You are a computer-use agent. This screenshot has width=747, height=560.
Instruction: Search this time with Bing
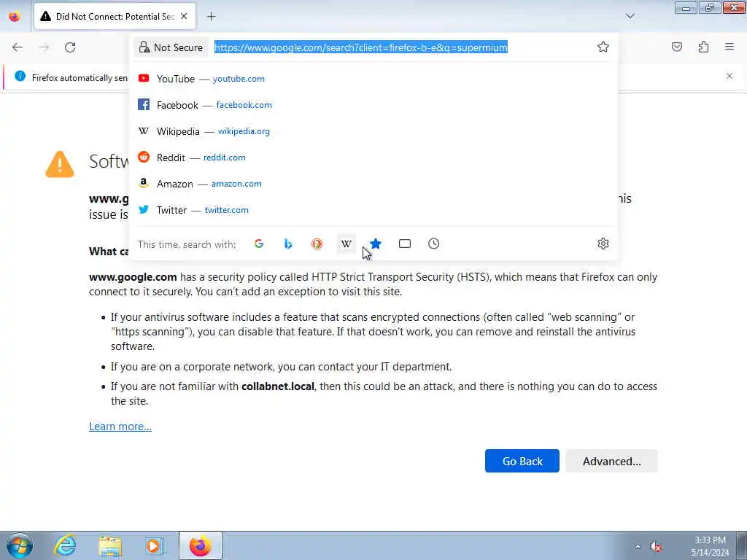point(287,244)
